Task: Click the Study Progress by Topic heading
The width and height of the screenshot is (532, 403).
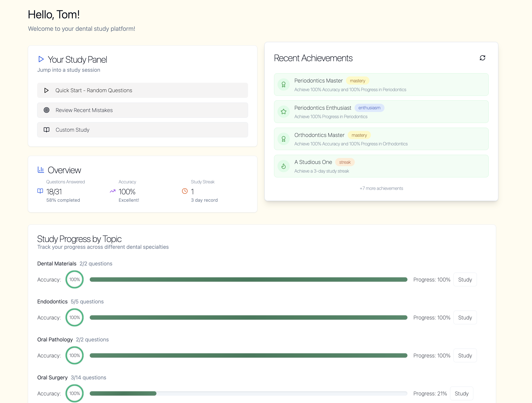Action: pyautogui.click(x=79, y=239)
